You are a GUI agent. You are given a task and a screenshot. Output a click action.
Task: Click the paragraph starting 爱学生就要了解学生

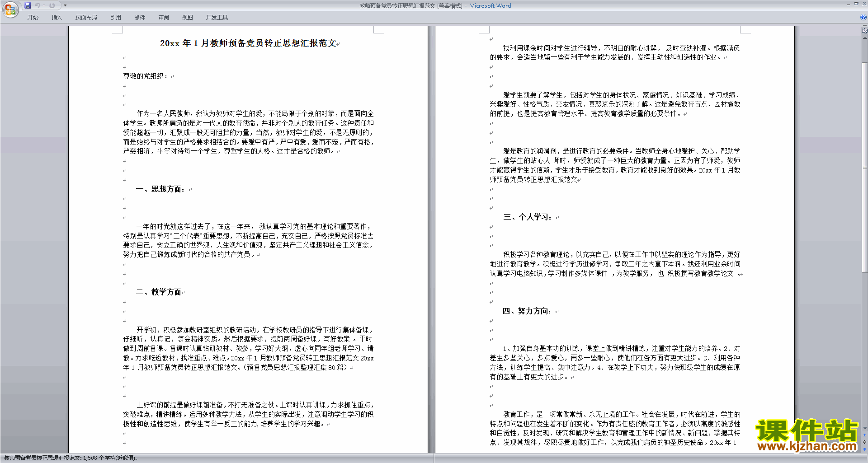point(615,104)
